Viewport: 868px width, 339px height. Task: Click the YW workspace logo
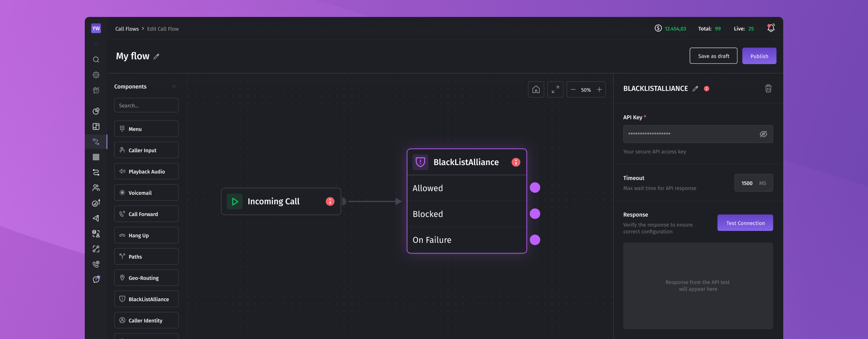tap(96, 28)
